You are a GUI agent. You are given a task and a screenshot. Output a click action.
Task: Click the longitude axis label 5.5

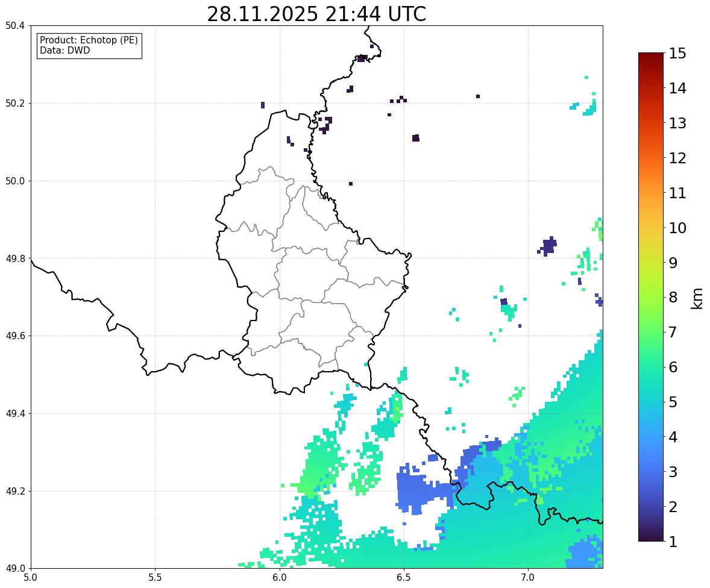(155, 578)
